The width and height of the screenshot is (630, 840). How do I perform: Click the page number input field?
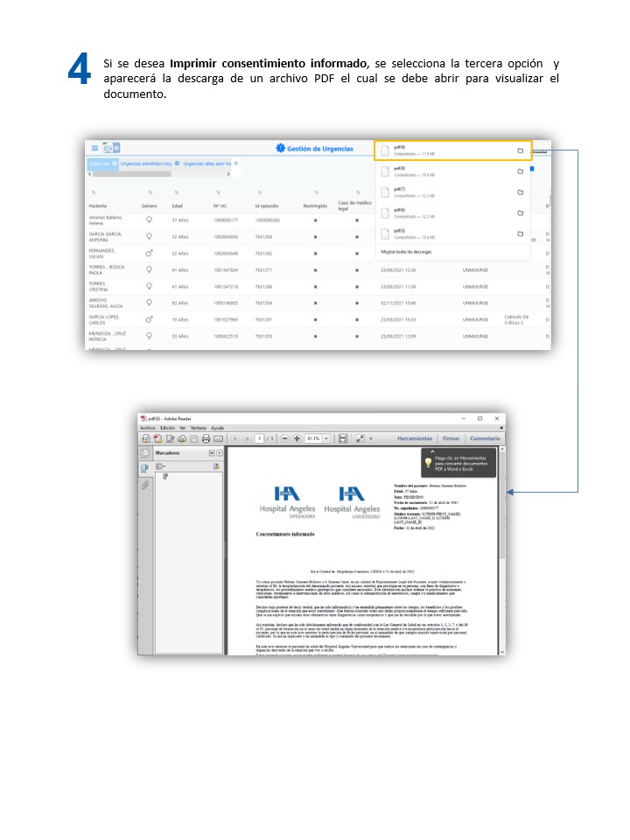[260, 438]
